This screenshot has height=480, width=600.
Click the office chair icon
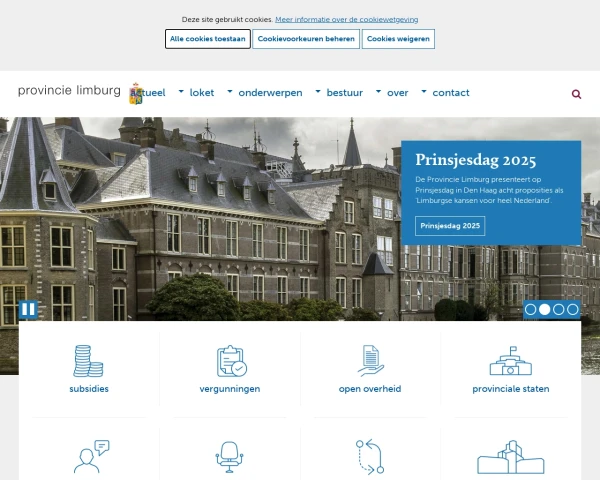coord(229,457)
